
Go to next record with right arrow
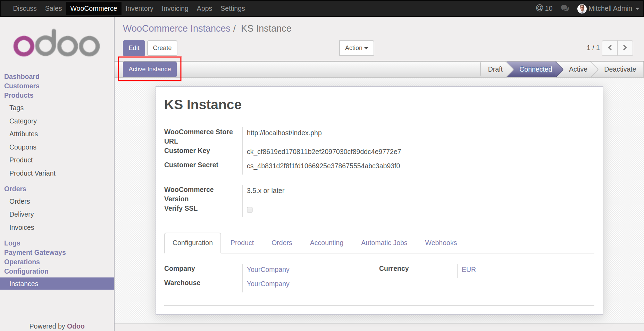coord(625,48)
